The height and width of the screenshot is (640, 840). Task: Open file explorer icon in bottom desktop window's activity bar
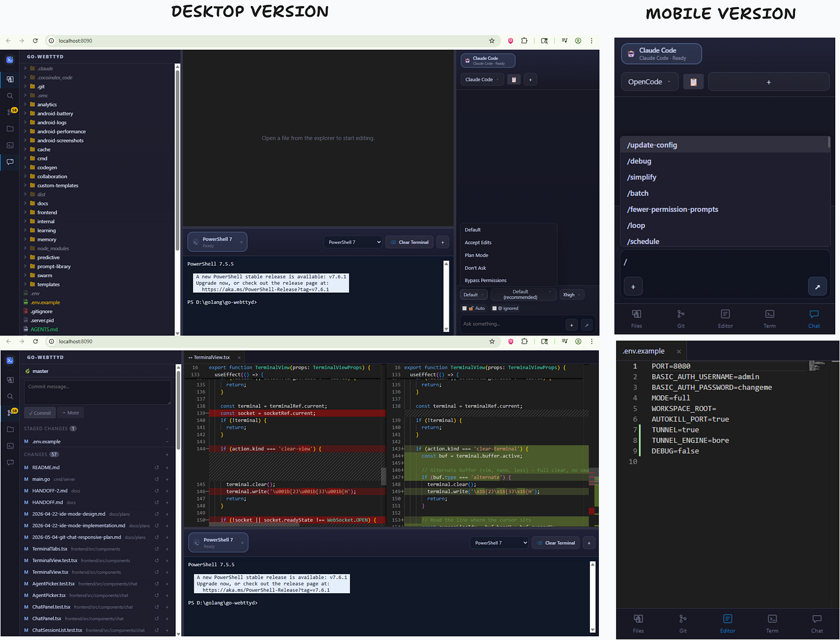click(10, 380)
